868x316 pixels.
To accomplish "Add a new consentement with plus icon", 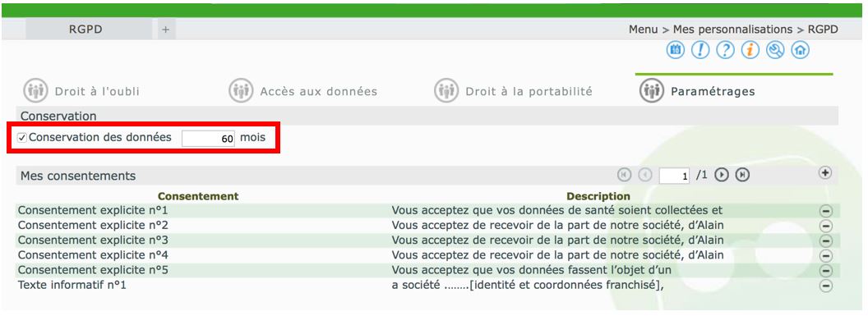I will pos(824,173).
